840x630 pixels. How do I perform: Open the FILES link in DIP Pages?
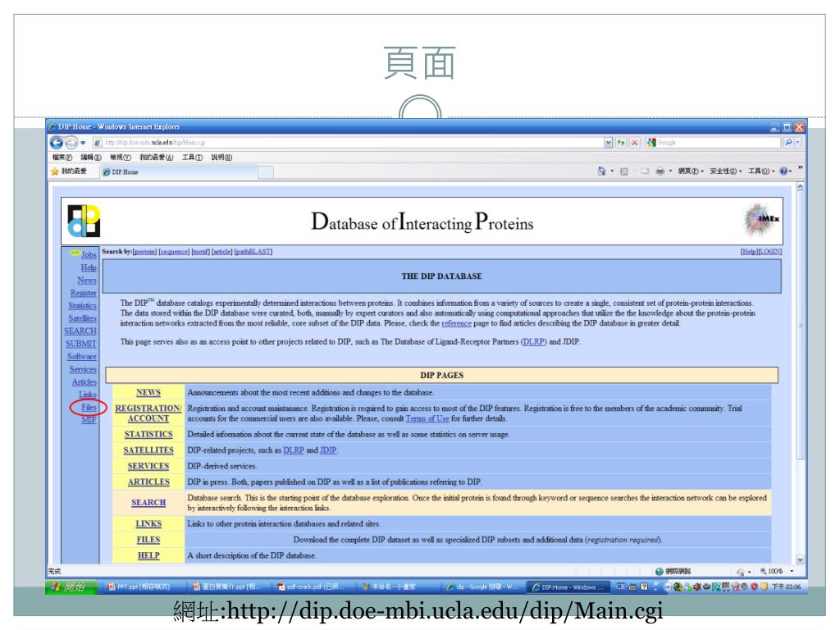(148, 540)
